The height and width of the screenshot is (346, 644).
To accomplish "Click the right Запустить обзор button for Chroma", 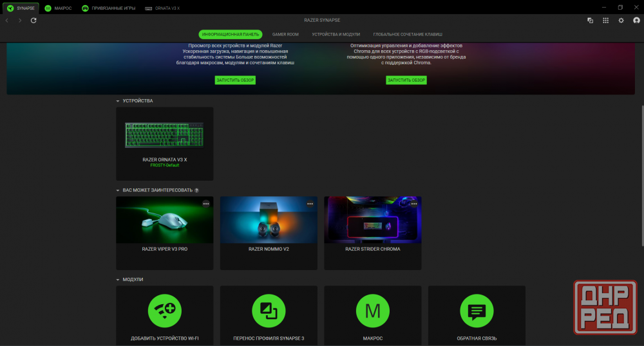I will [406, 80].
